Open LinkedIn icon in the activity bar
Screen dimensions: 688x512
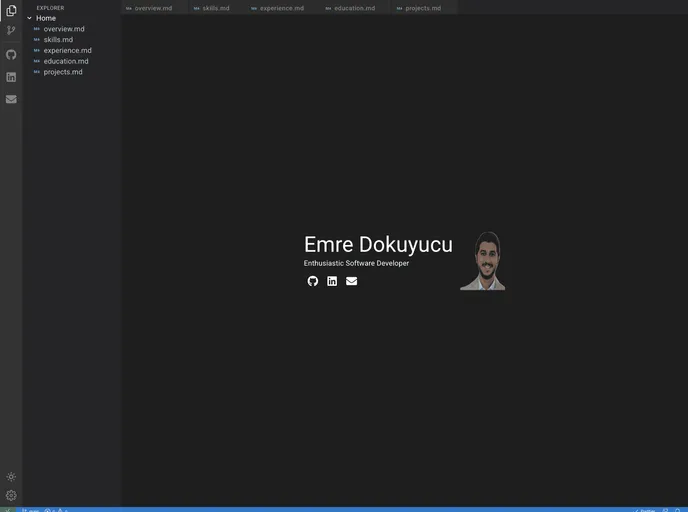click(x=11, y=77)
